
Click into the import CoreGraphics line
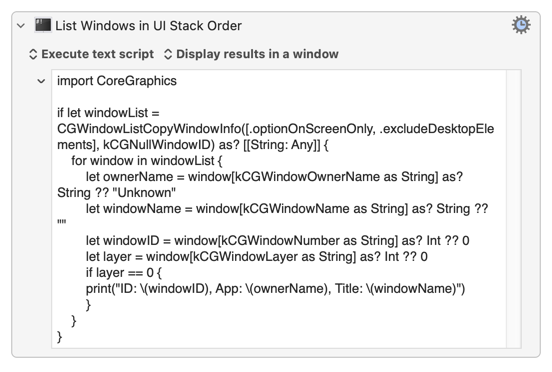coord(117,81)
